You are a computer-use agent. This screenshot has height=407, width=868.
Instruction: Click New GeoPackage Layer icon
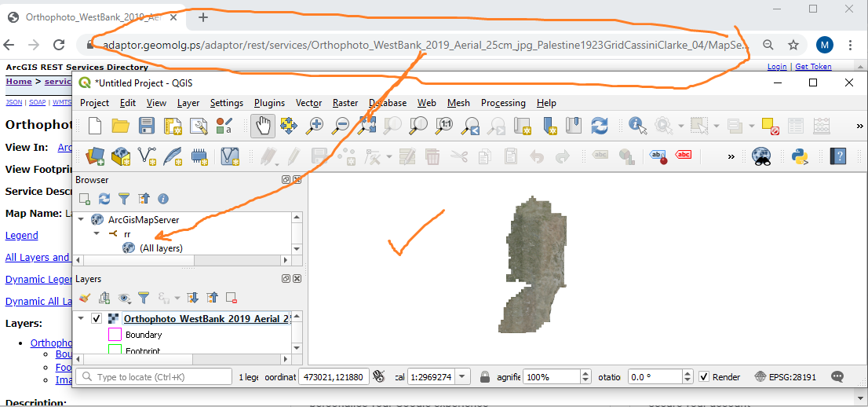[x=121, y=156]
